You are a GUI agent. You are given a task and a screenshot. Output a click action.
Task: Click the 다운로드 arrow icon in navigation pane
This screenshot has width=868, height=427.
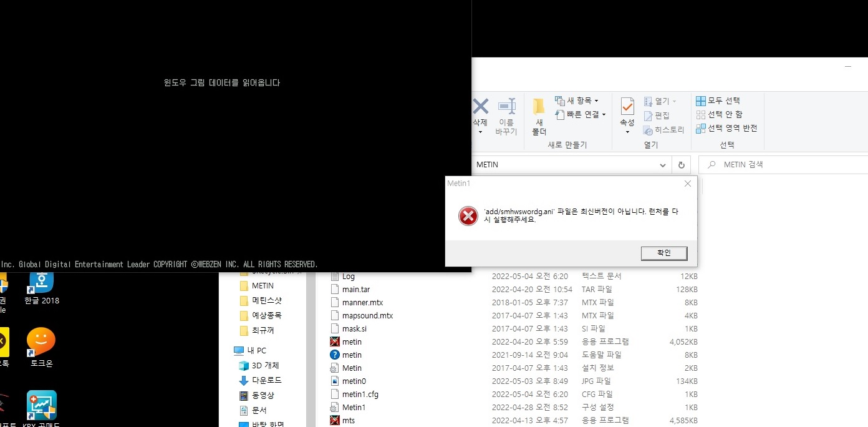coord(244,380)
